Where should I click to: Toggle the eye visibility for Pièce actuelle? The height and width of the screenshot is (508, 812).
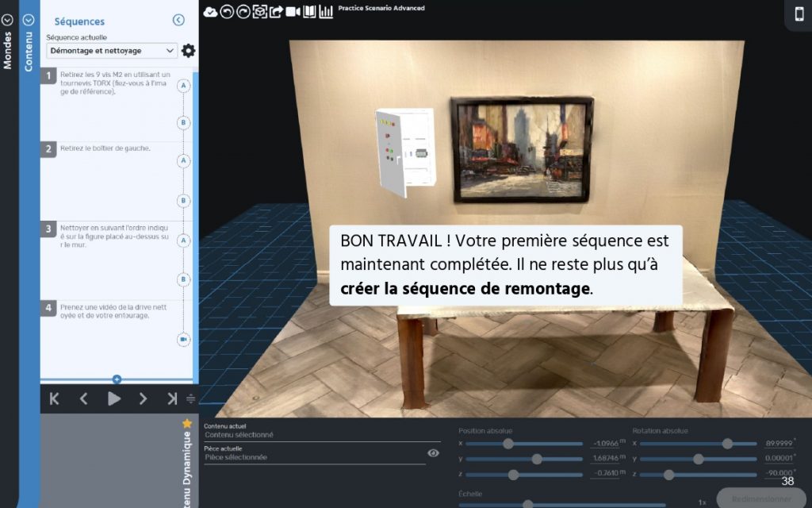433,453
